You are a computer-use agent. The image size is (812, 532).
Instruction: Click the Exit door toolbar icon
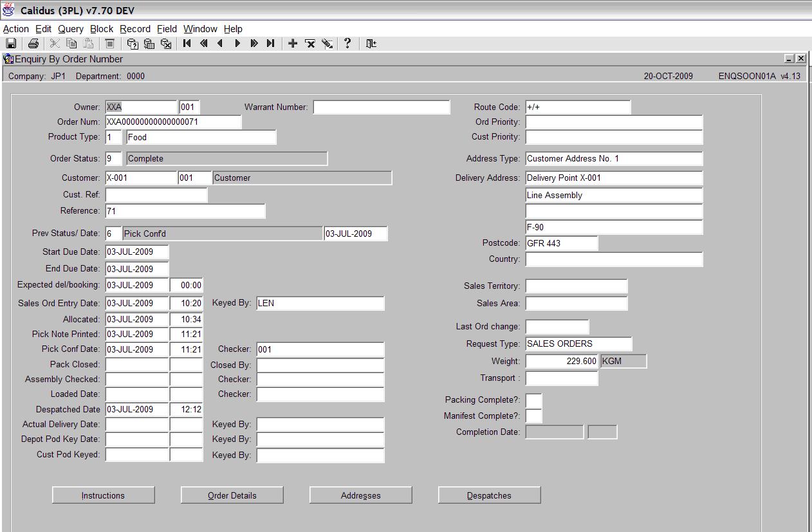pyautogui.click(x=371, y=44)
